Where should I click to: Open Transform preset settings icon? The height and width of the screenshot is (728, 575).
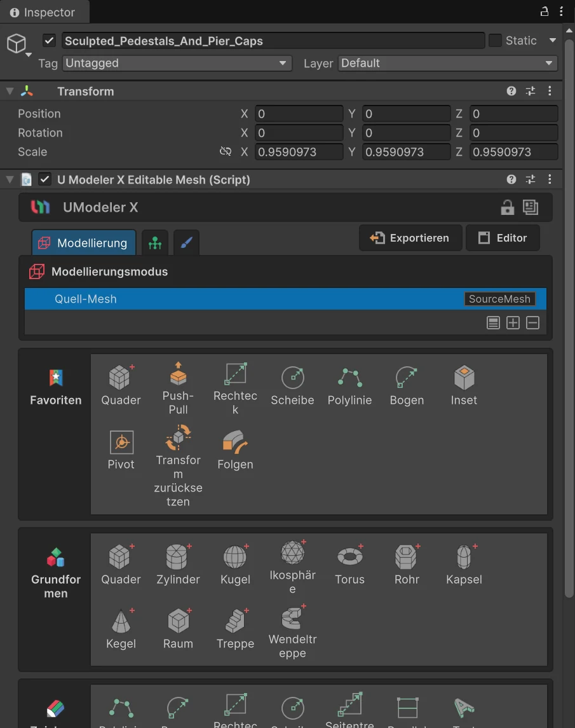click(531, 91)
